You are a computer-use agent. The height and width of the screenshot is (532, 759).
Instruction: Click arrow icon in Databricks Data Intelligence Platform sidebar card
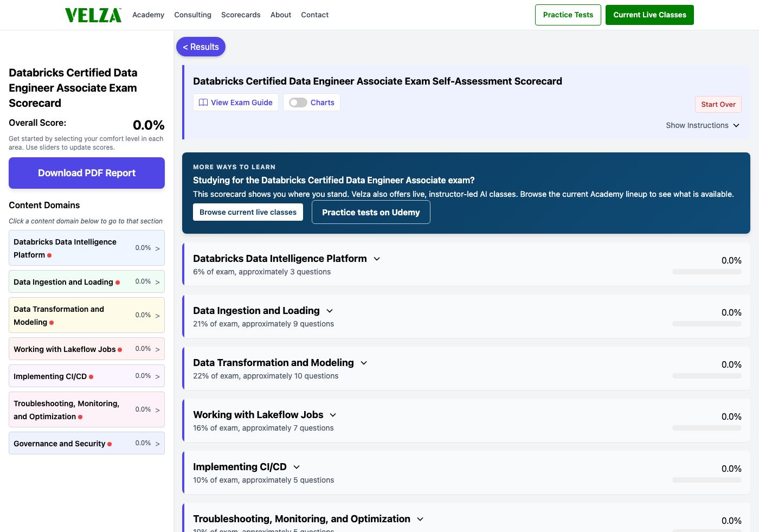158,248
